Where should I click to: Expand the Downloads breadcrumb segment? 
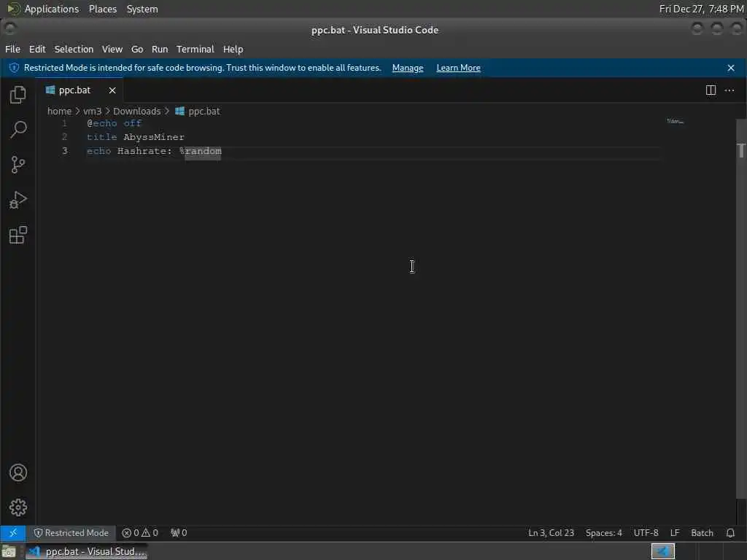click(x=136, y=111)
